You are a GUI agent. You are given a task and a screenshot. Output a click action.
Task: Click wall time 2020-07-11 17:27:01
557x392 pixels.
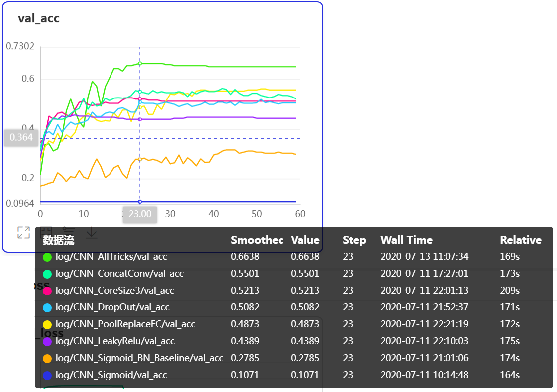pos(425,274)
